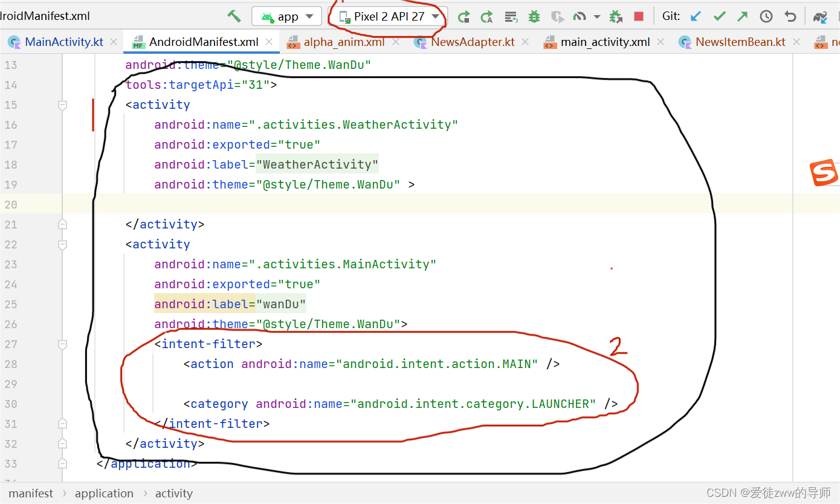Close the AndroidManifest.xml tab

269,42
